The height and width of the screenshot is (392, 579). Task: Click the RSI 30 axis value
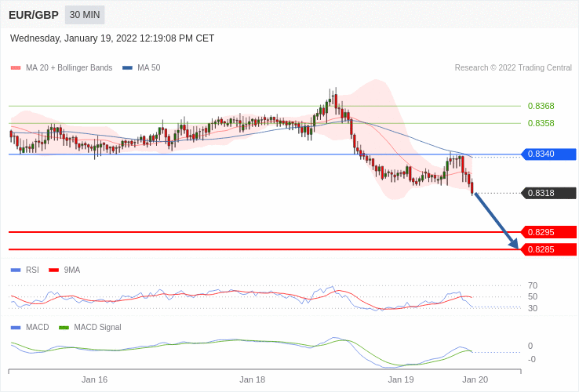tap(533, 308)
